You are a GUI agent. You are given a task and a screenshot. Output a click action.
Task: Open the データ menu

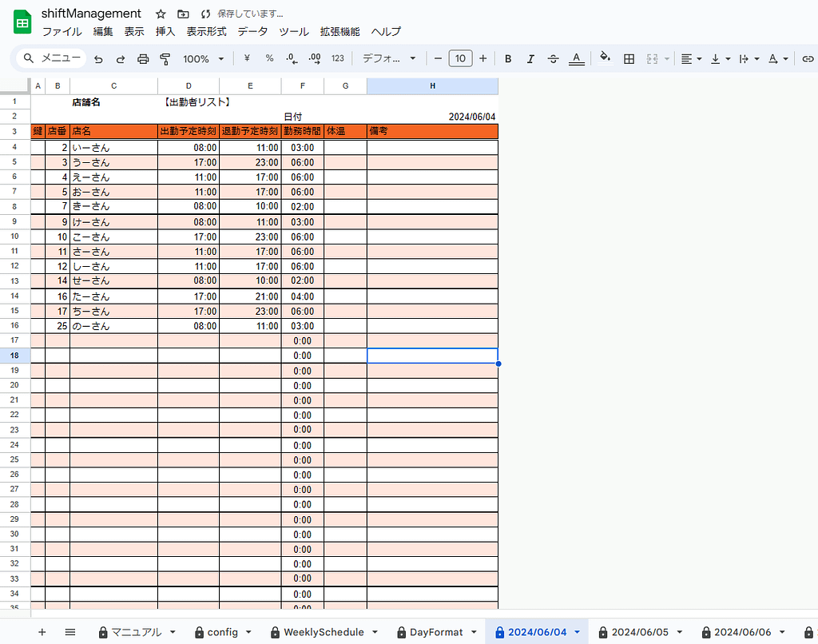(x=252, y=32)
